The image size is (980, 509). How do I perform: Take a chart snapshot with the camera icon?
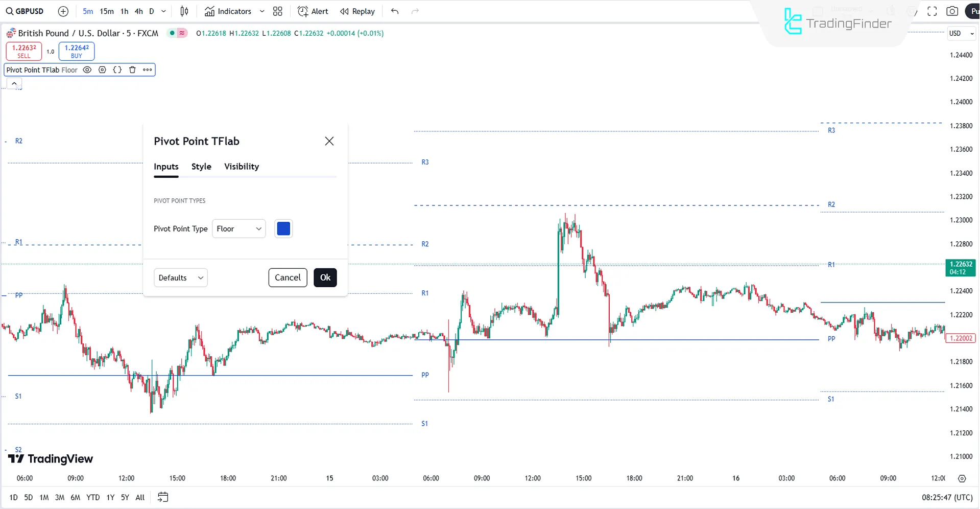tap(953, 11)
